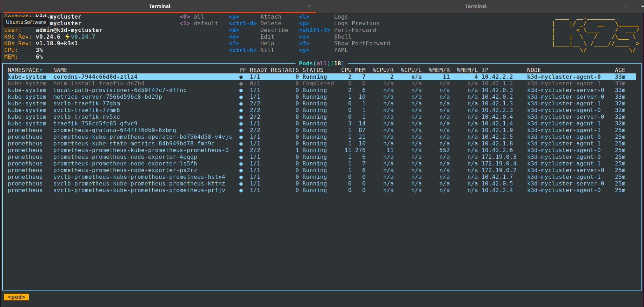Click the admin@k3d-mycluster user value
644x307 pixels.
69,30
